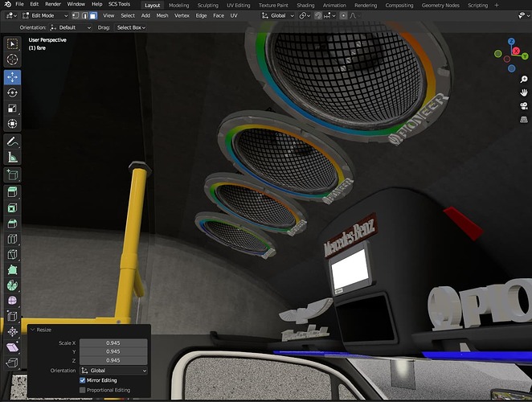
Task: Click the Scale X value field
Action: pyautogui.click(x=113, y=343)
